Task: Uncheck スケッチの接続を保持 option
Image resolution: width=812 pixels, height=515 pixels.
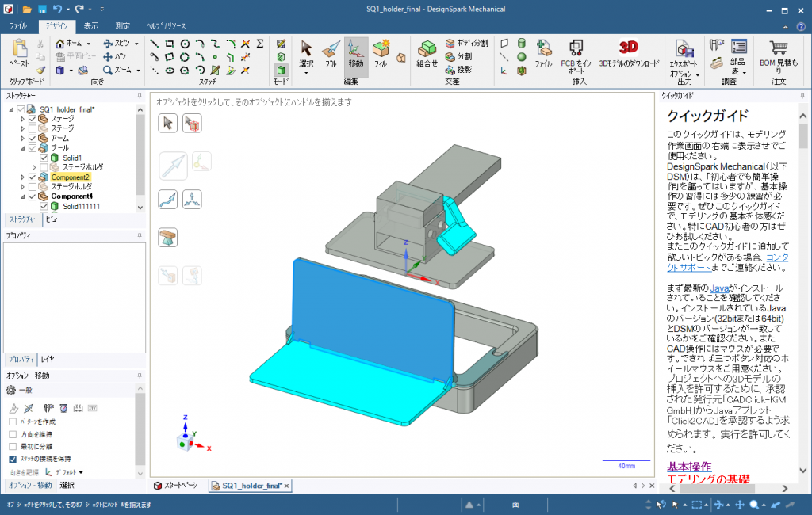Action: [x=13, y=459]
